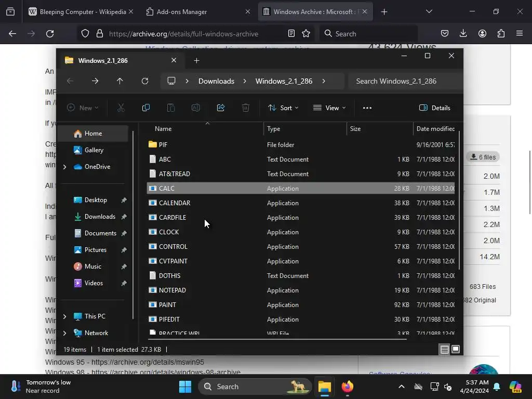Go back in Firefox browser
Viewport: 532px width, 399px height.
click(12, 34)
